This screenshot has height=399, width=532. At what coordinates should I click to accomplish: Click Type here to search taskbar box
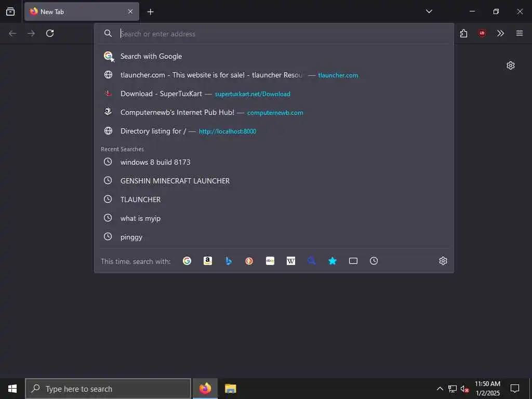click(x=108, y=389)
